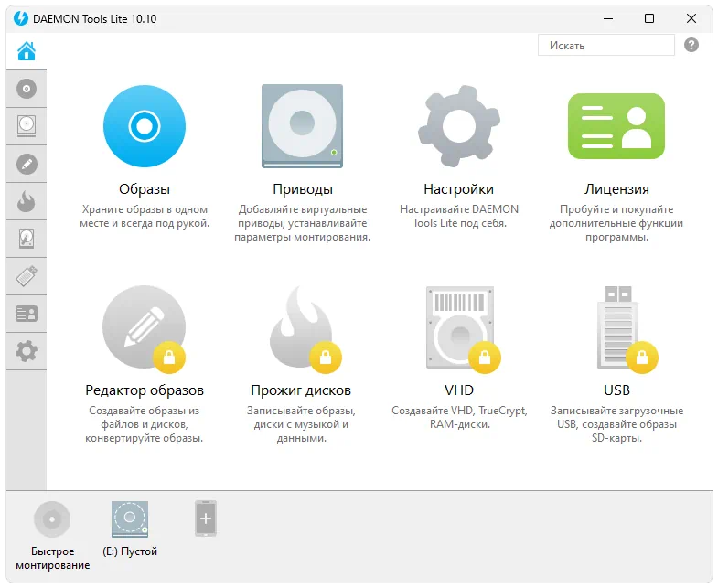Open the Приводы heading link

303,189
